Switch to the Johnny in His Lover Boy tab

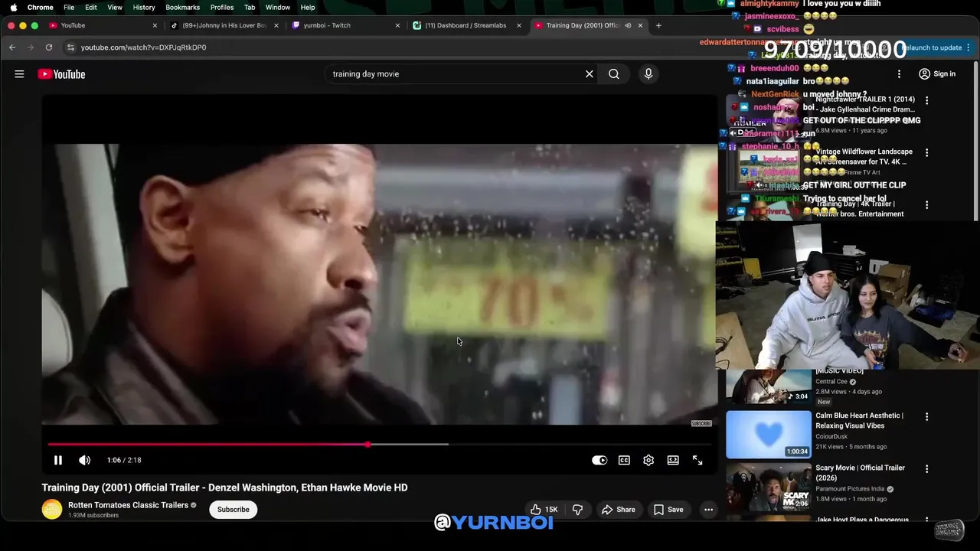[x=225, y=25]
